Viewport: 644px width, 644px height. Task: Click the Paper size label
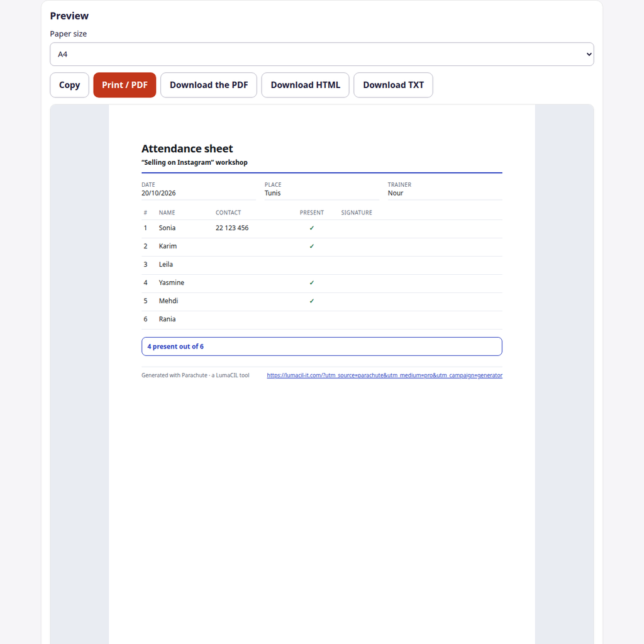pyautogui.click(x=68, y=34)
